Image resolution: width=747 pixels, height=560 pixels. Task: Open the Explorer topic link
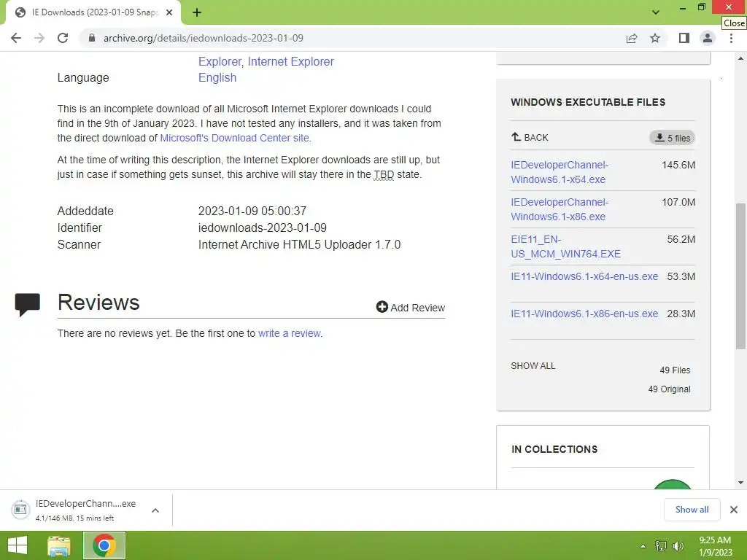(220, 61)
